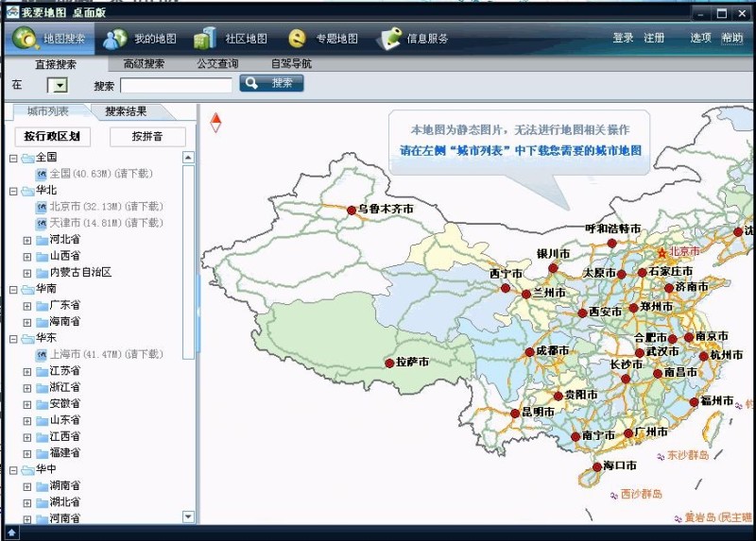Click the 南宁市 red city marker
The width and height of the screenshot is (756, 541).
click(x=576, y=437)
